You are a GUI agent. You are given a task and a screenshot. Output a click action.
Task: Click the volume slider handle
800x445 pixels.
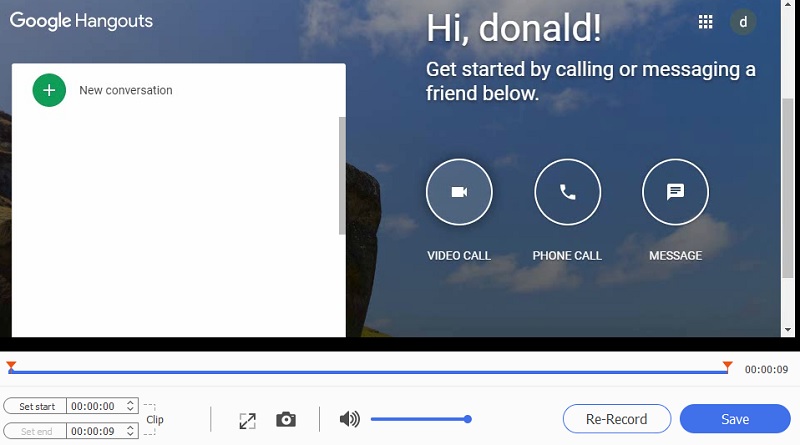click(x=467, y=419)
